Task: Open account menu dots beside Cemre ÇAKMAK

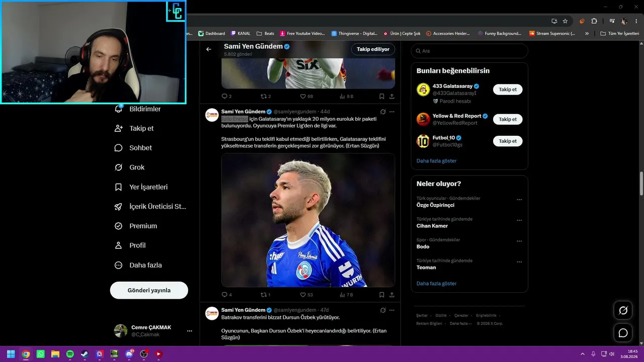Action: tap(190, 331)
